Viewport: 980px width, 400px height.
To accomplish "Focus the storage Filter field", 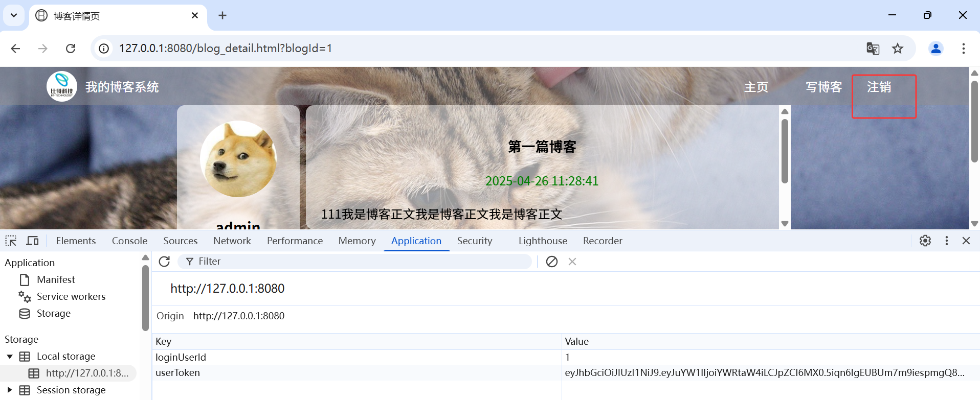I will [x=355, y=262].
